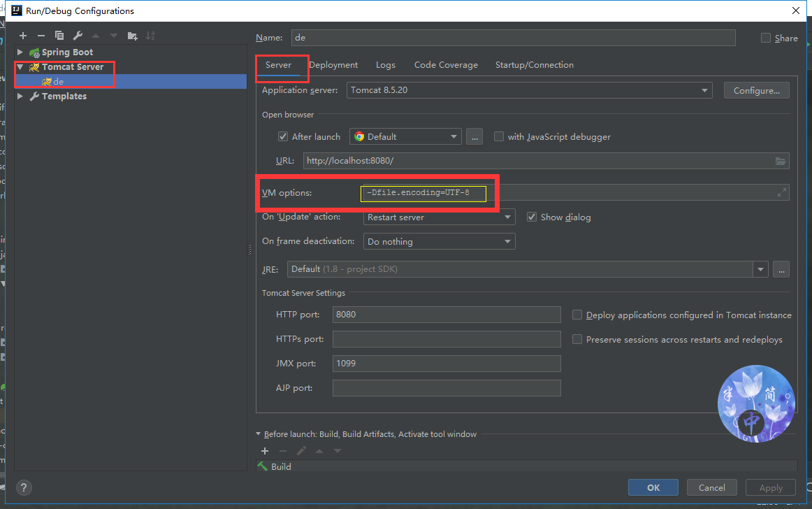Remove configuration with minus icon
The image size is (812, 509).
[41, 36]
